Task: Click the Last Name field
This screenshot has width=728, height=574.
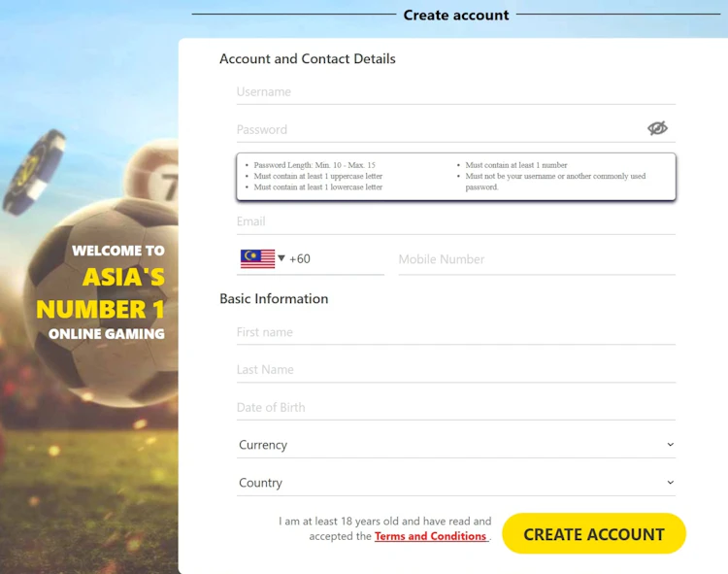Action: coord(456,370)
